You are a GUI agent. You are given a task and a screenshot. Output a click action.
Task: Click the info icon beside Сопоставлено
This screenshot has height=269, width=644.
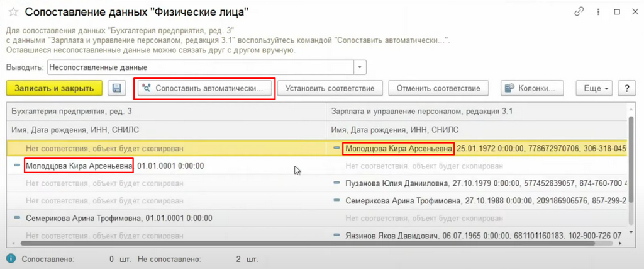tap(12, 259)
